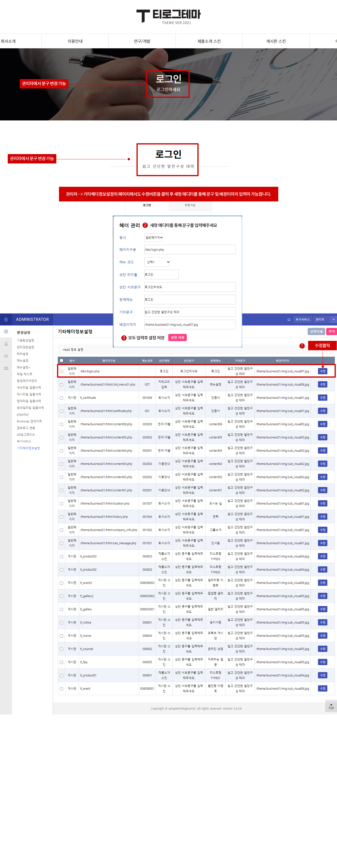Check the /bbs/login.php row checkbox
The width and height of the screenshot is (337, 868).
pos(61,371)
